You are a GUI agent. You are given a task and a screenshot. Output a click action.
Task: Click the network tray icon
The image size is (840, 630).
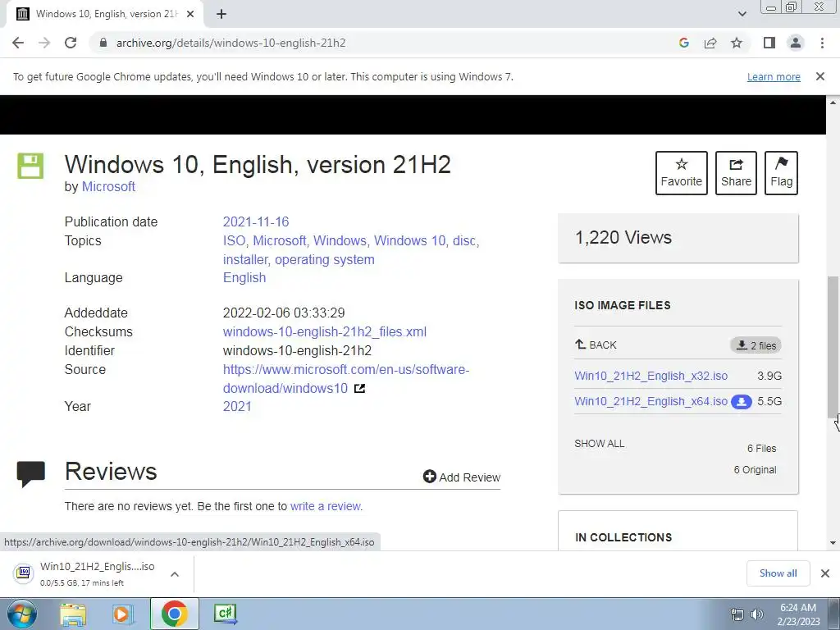pyautogui.click(x=737, y=614)
